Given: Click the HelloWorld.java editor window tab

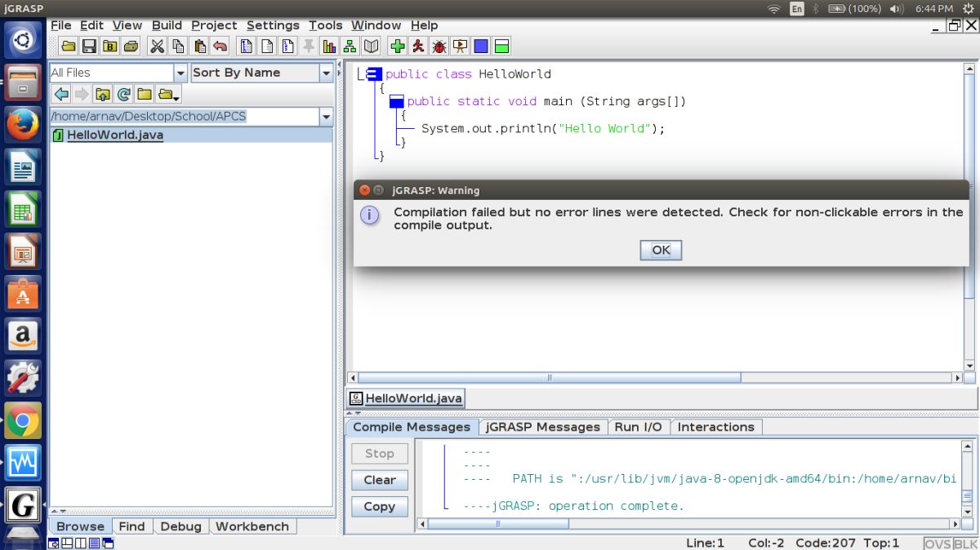Looking at the screenshot, I should 406,399.
